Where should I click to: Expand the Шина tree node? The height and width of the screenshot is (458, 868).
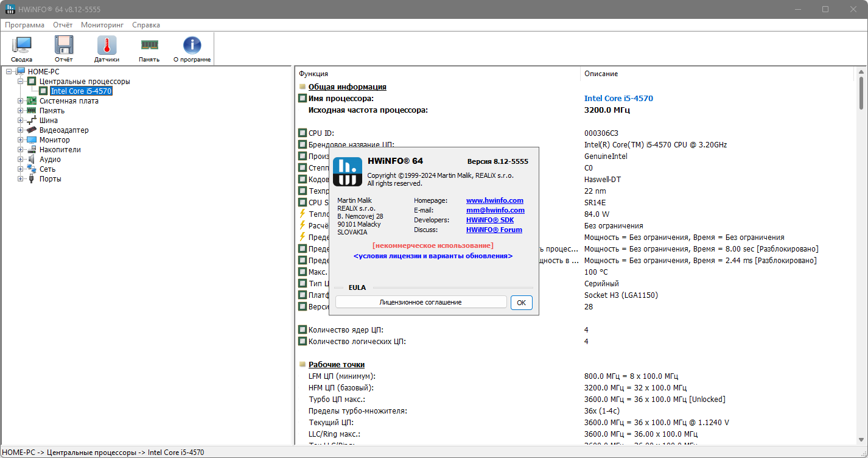[21, 121]
